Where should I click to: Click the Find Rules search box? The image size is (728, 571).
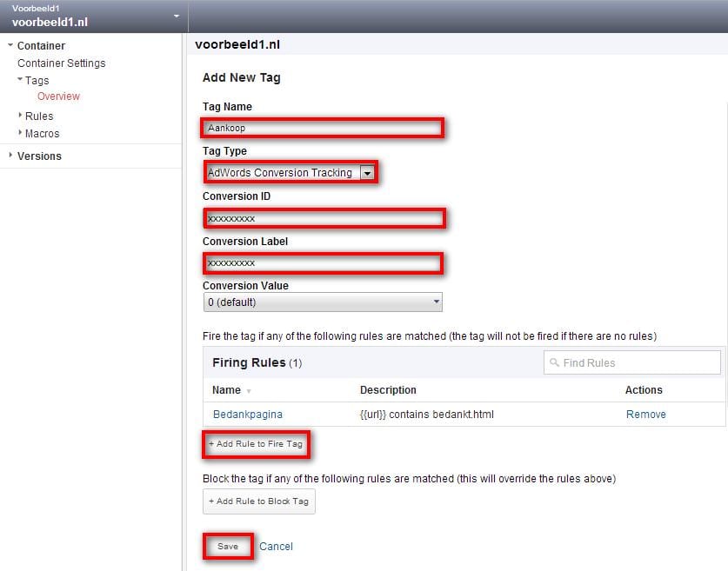point(632,362)
